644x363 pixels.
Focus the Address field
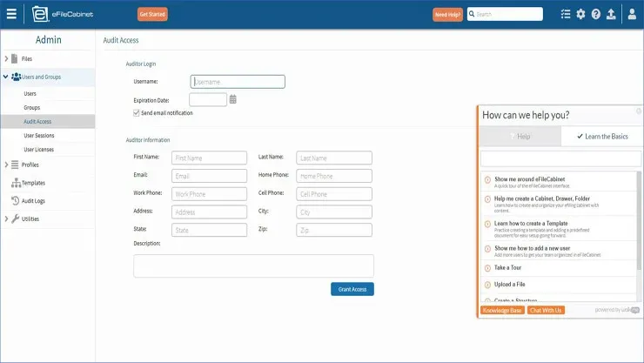210,212
